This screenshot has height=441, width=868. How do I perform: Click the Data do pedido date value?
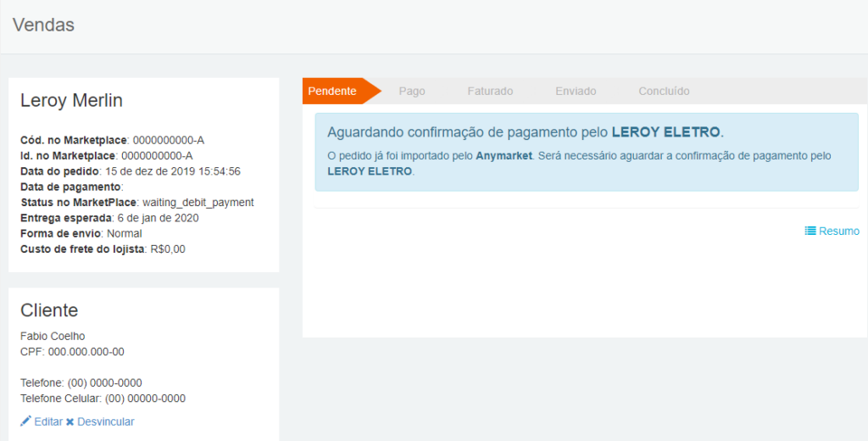point(173,171)
